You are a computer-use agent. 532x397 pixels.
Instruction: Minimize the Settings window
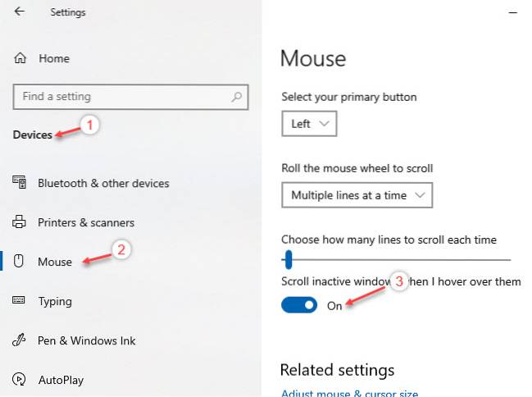pyautogui.click(x=513, y=12)
